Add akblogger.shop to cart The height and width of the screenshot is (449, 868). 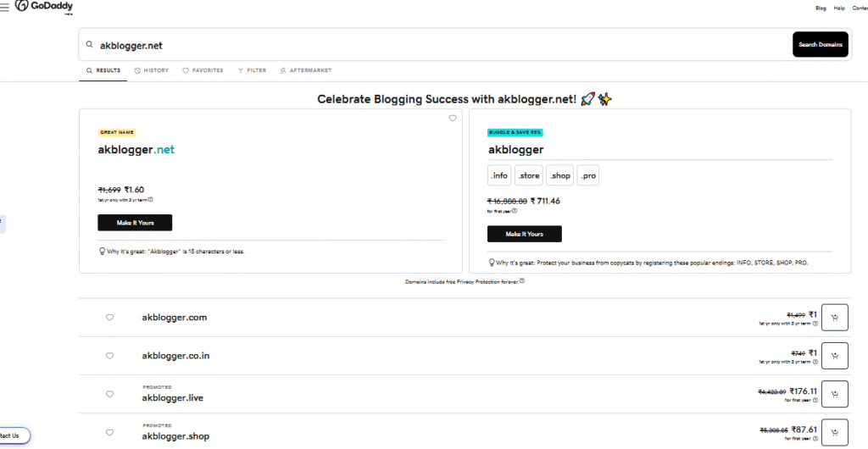tap(835, 432)
